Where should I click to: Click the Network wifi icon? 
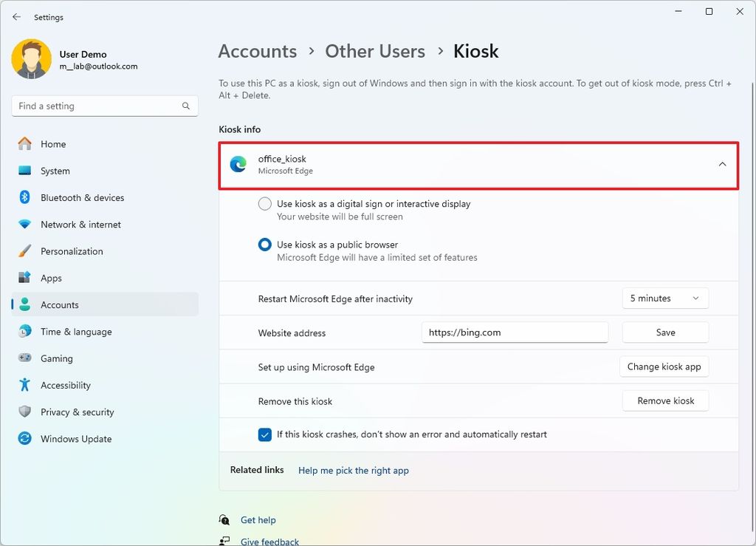[24, 225]
